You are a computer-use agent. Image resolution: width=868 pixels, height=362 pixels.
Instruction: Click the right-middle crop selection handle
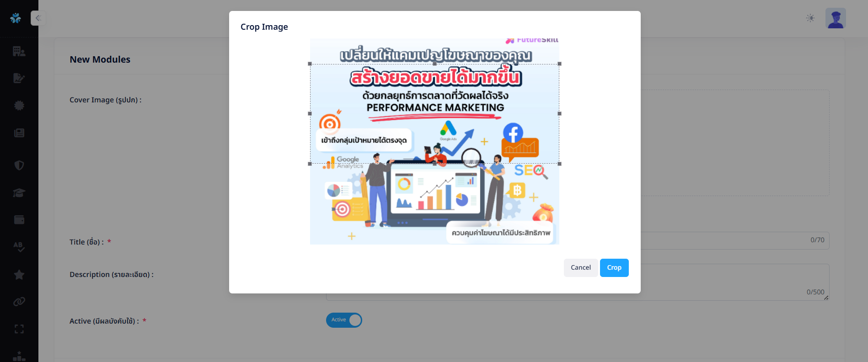pos(559,114)
